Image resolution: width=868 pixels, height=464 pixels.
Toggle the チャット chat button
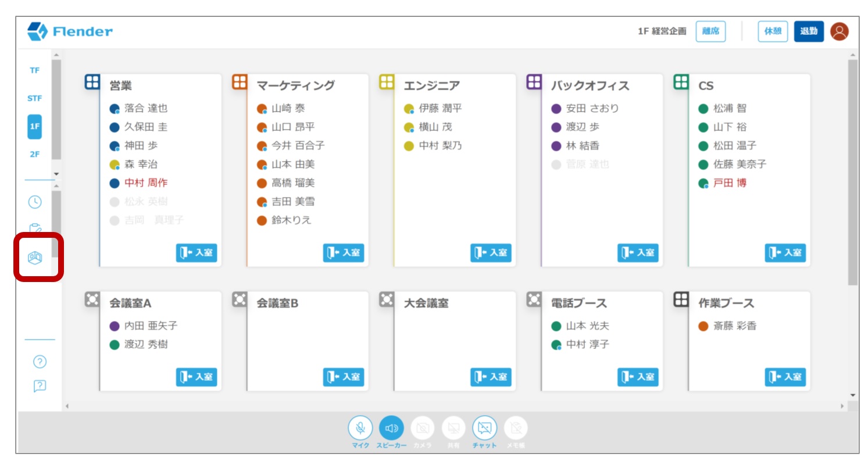[484, 428]
